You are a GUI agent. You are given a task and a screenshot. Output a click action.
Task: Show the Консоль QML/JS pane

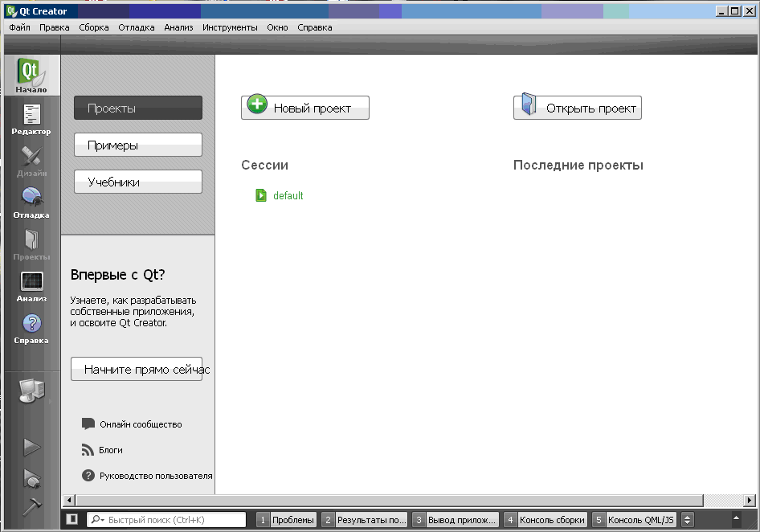coord(634,520)
